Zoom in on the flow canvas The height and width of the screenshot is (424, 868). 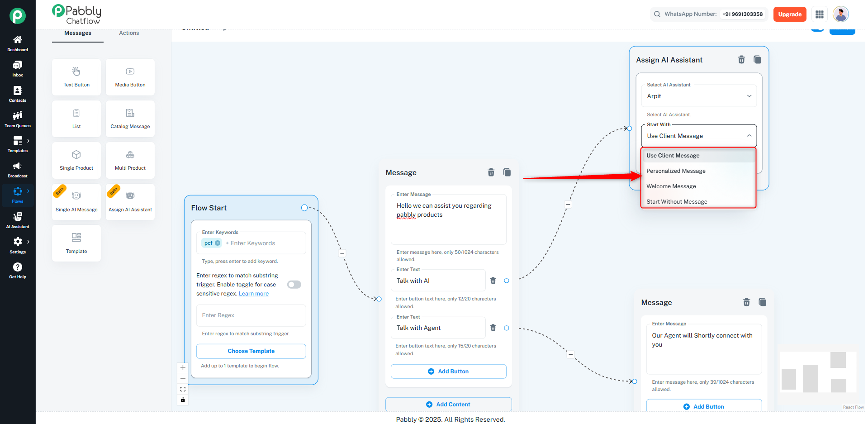click(183, 367)
